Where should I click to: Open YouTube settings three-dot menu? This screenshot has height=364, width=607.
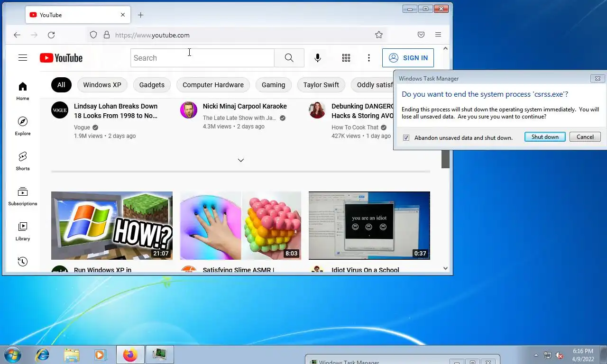pyautogui.click(x=369, y=58)
